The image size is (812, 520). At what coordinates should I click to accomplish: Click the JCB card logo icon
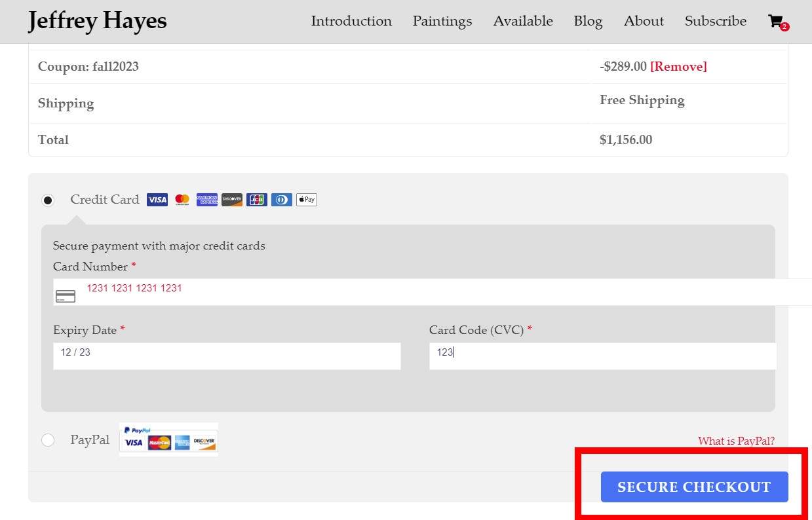257,200
